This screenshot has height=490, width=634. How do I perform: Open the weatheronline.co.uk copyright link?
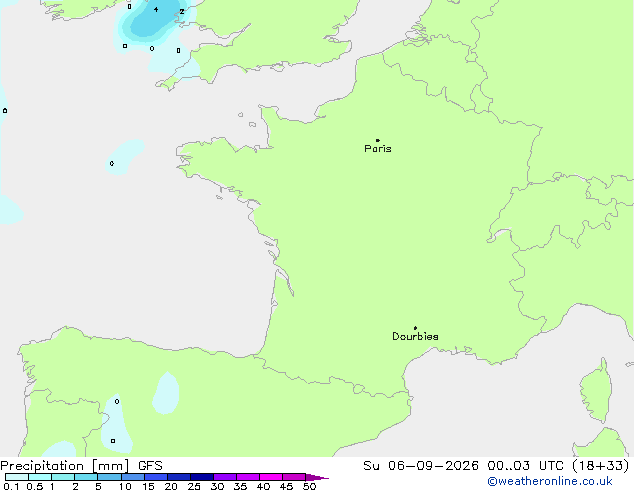(x=550, y=481)
